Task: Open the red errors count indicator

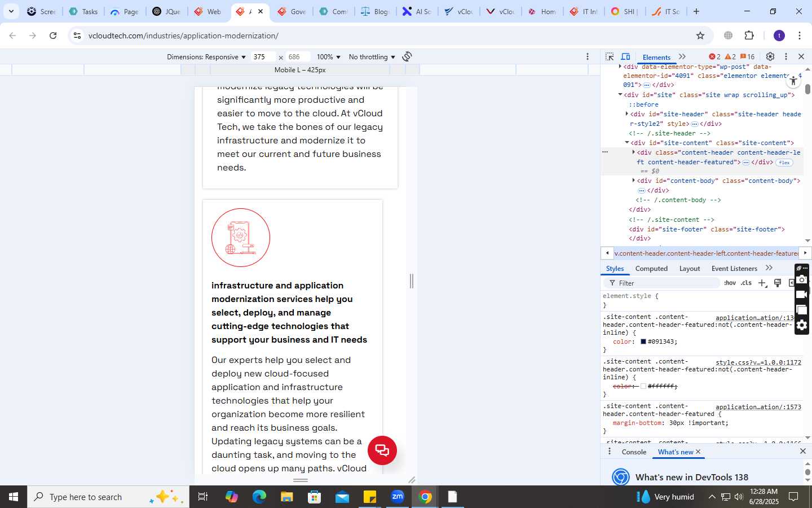Action: pos(714,56)
